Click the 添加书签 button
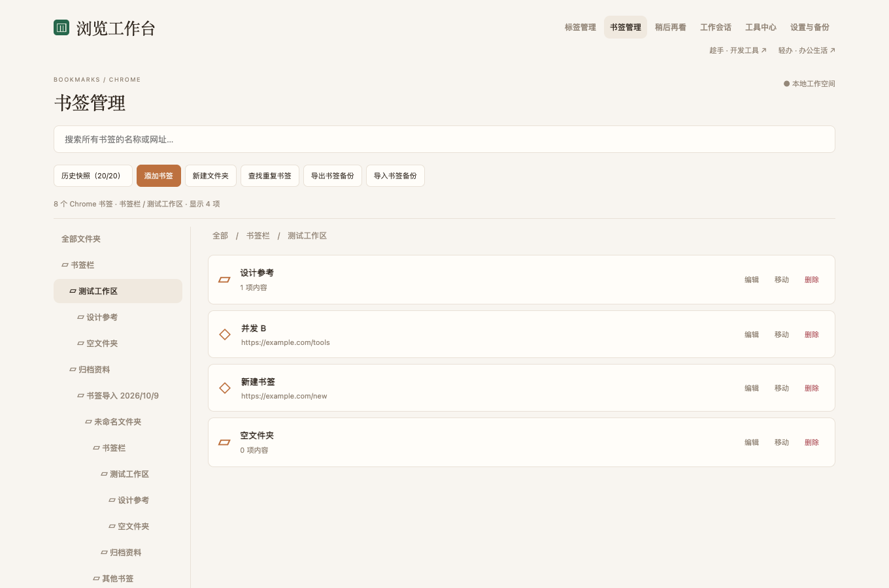 [159, 176]
